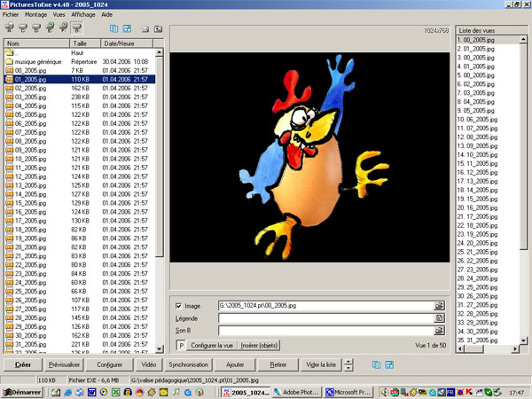Click slide list scroll-right arrow
This screenshot has height=399, width=532.
tap(515, 348)
